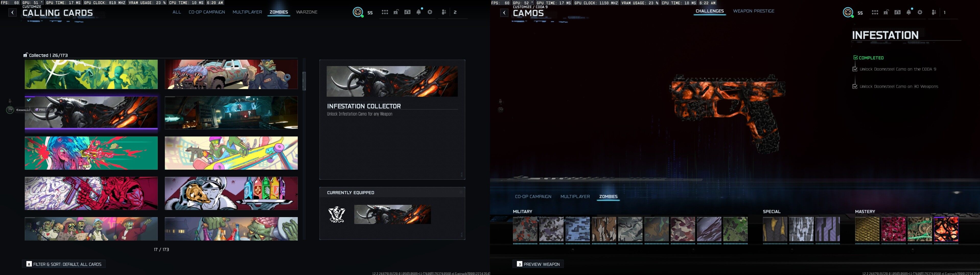Switch camos to CO-OP CAMPAIGN category
980x275 pixels.
coord(533,196)
